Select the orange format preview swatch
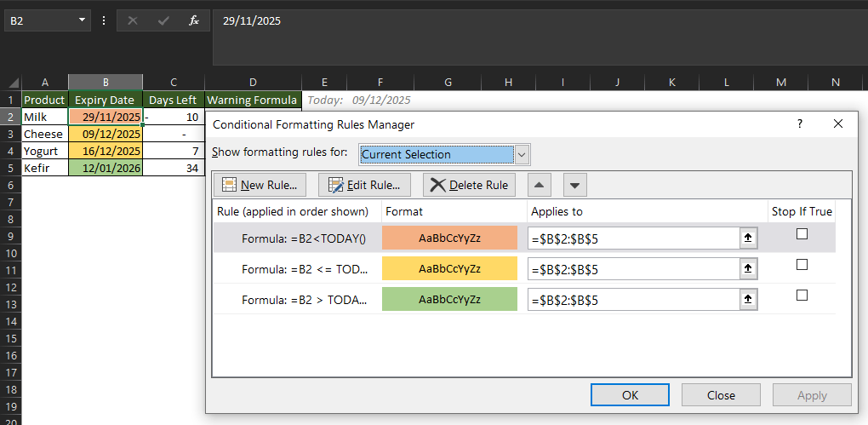 449,238
